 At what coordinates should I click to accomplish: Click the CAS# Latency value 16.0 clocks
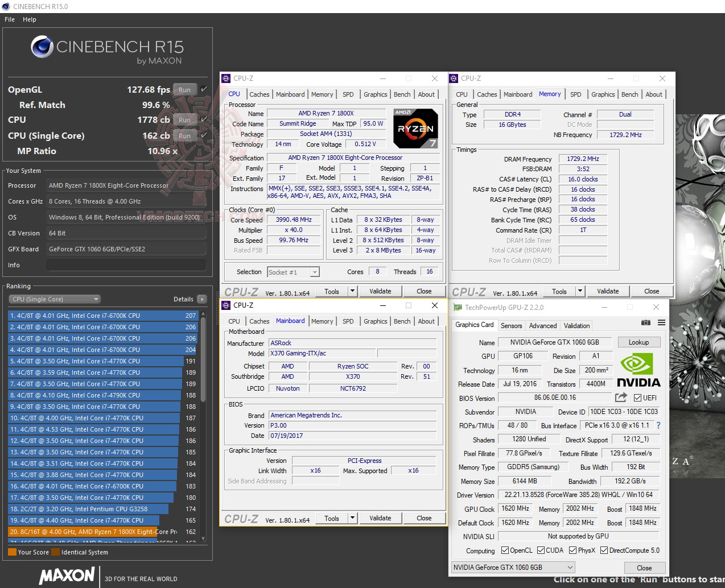pos(583,179)
